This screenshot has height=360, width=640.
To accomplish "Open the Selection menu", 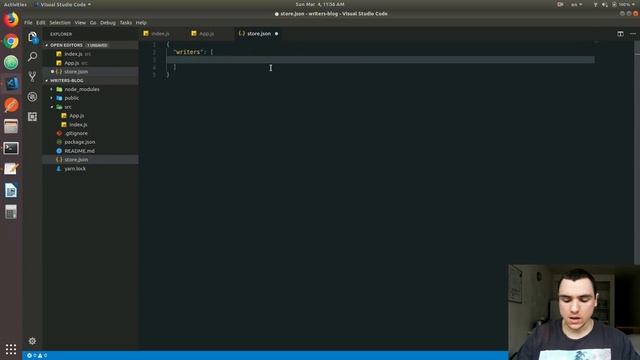I will [x=60, y=23].
